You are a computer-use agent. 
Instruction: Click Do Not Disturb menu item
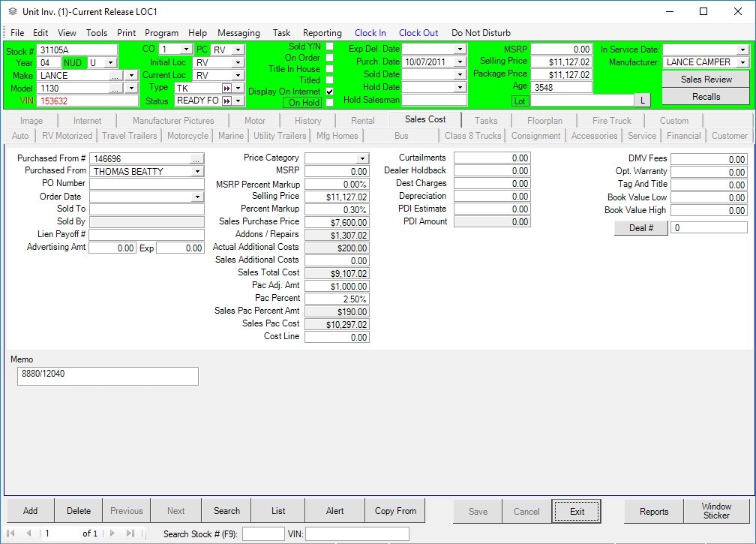pyautogui.click(x=481, y=33)
